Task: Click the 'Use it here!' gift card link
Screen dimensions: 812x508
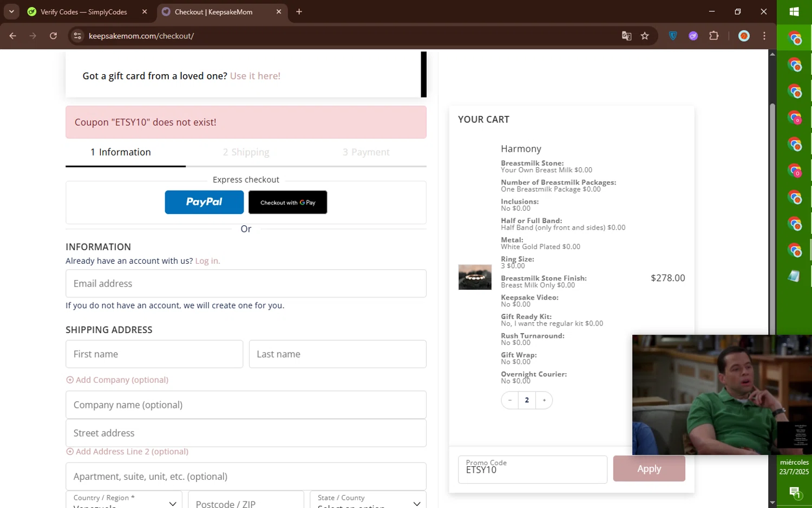Action: point(255,76)
